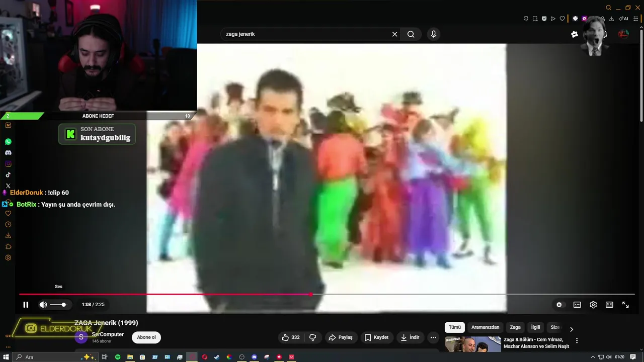644x362 pixels.
Task: Open the TikTok sidebar icon
Action: click(8, 175)
